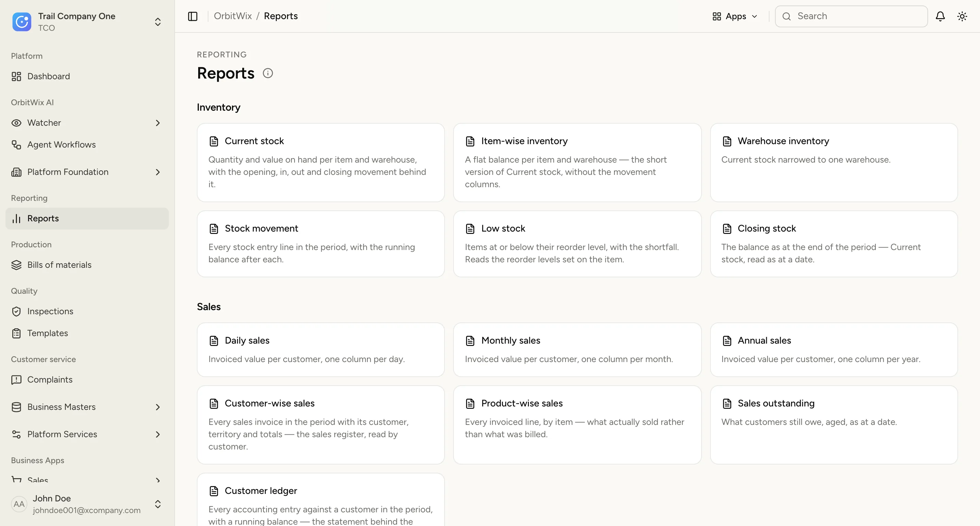
Task: Click in the Search field
Action: tap(851, 16)
